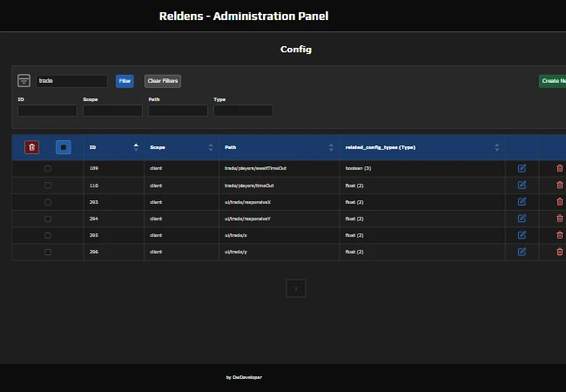
Task: Delete config row 296
Action: pos(560,252)
